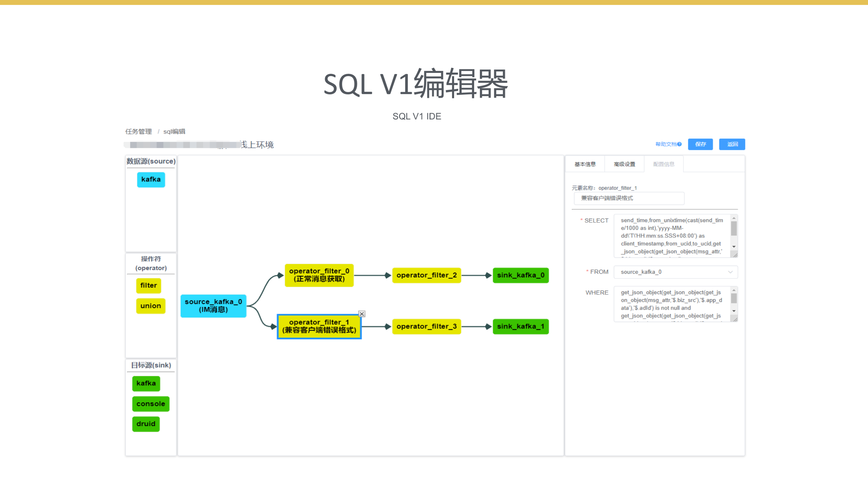Open the FROM source_kafka_0 dropdown
868x488 pixels.
(x=676, y=272)
